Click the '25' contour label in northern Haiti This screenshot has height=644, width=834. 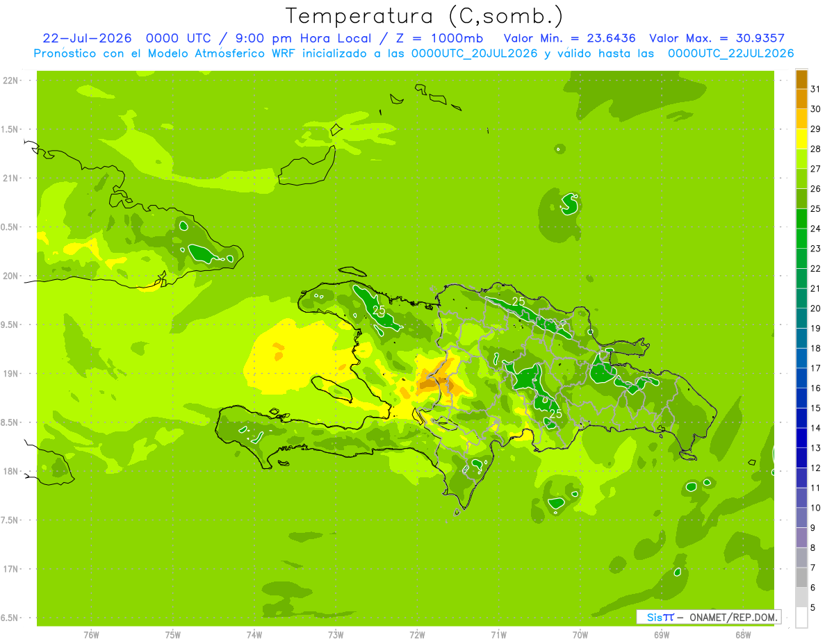point(379,310)
